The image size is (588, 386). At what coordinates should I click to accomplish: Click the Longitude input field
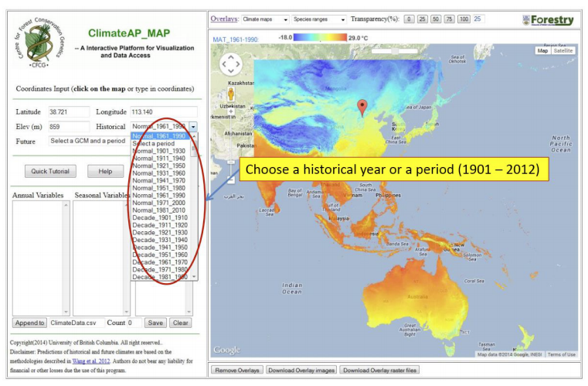[x=164, y=112]
